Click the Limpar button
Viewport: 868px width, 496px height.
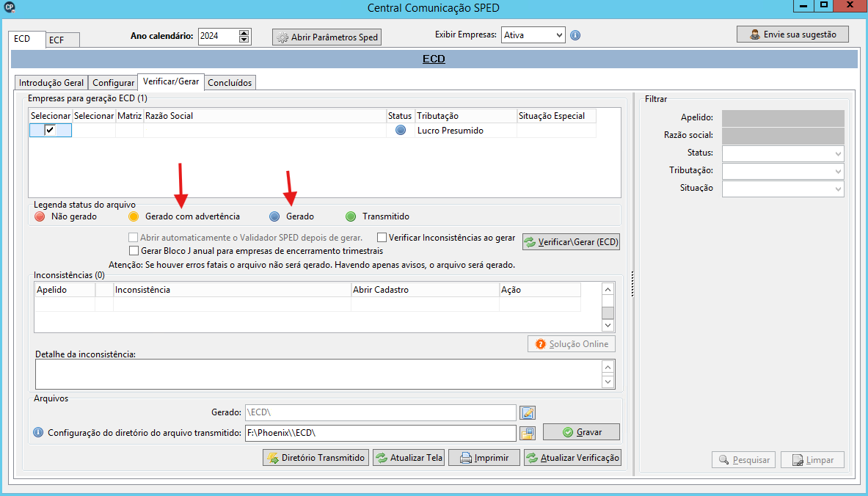tap(813, 460)
